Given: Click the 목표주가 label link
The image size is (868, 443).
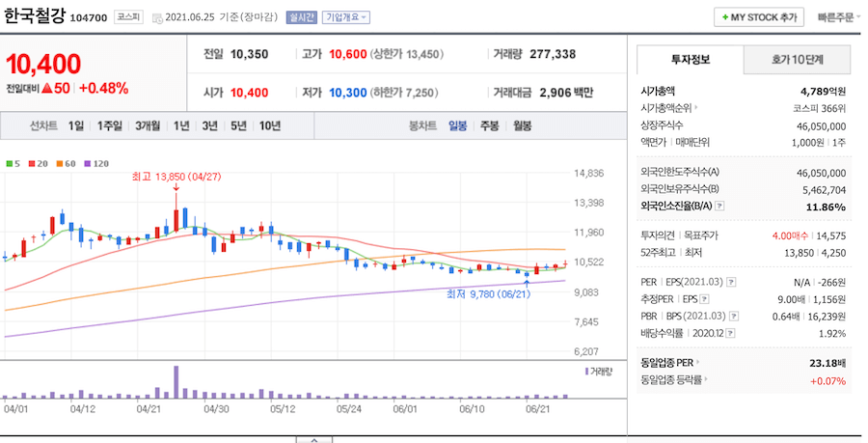Looking at the screenshot, I should [701, 235].
